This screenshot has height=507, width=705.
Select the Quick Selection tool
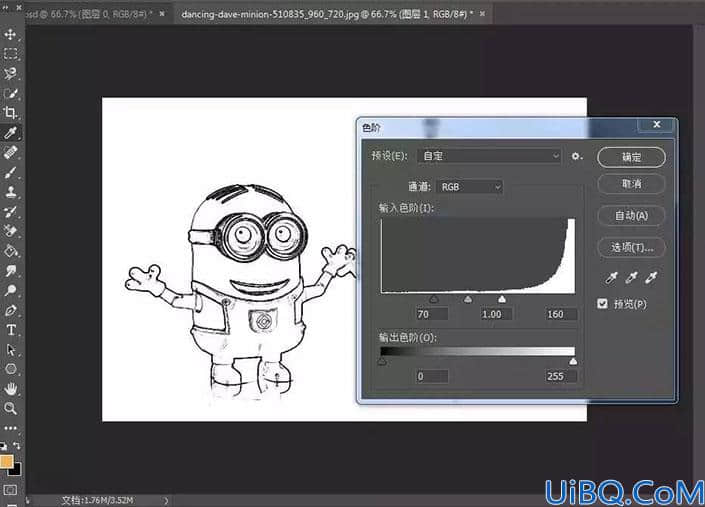[x=10, y=93]
